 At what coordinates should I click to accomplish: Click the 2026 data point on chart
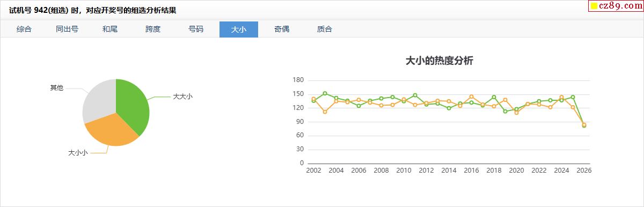[584, 125]
